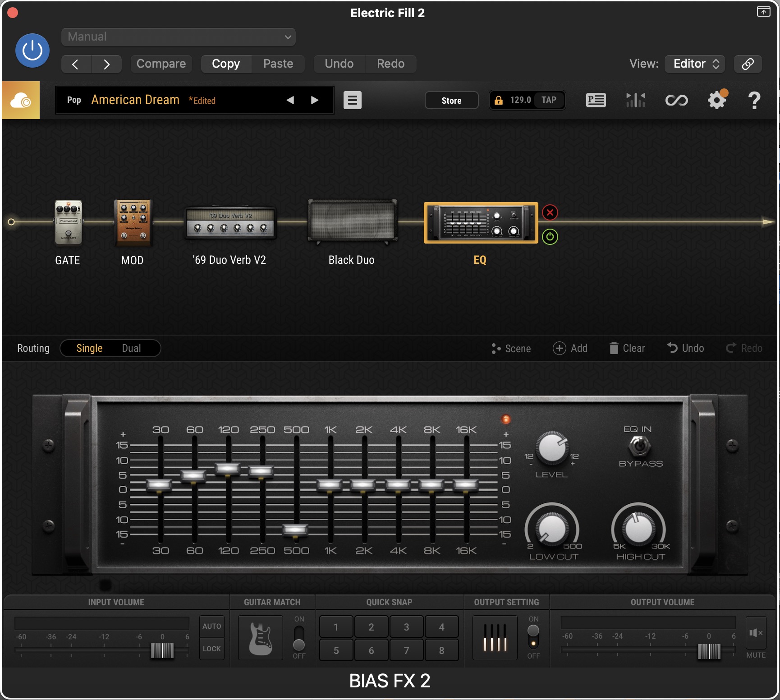Toggle input volume AUTO
This screenshot has width=780, height=700.
click(x=212, y=626)
